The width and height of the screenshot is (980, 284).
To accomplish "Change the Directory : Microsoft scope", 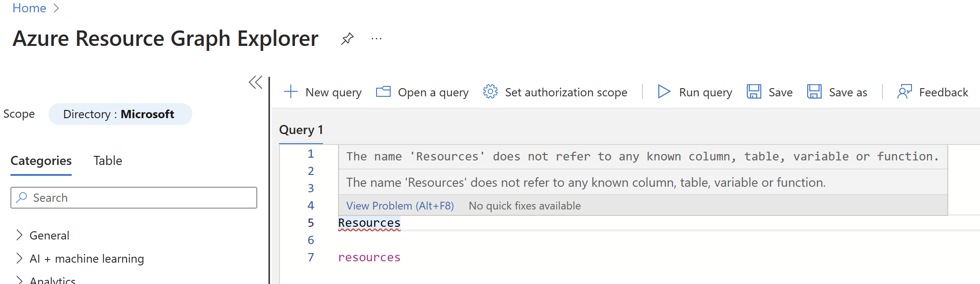I will [120, 114].
